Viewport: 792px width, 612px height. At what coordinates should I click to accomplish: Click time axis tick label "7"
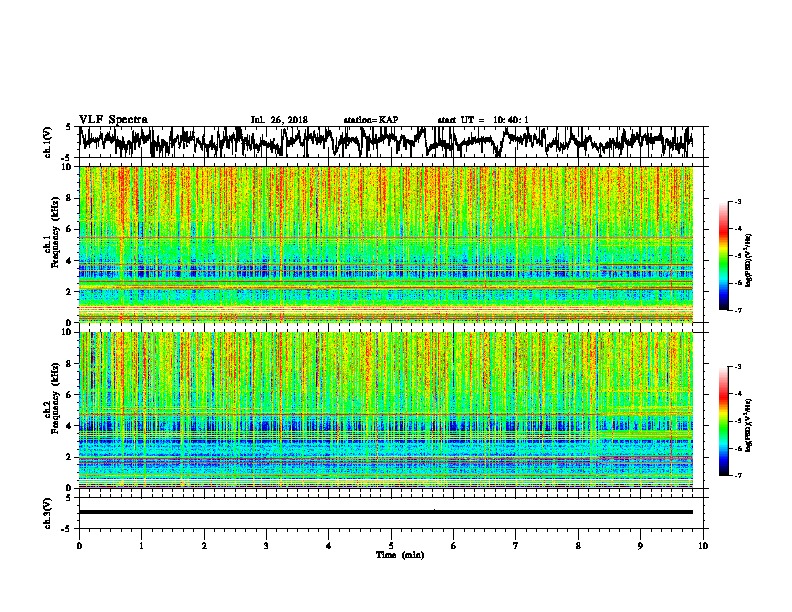(516, 545)
